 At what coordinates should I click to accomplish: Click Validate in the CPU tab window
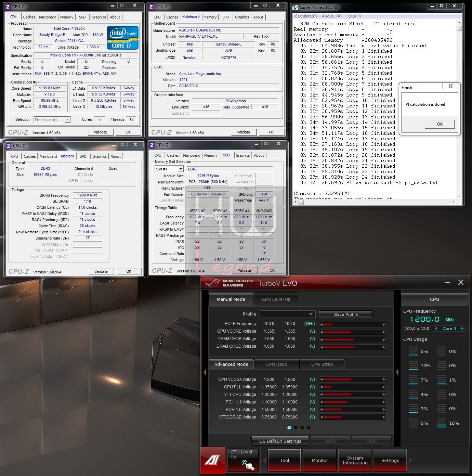click(x=100, y=132)
